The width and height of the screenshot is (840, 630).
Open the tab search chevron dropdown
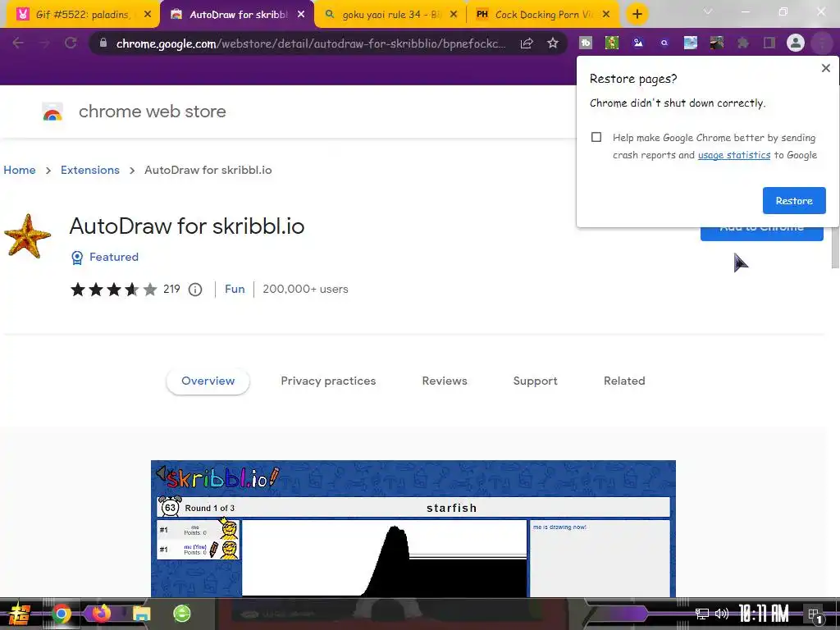click(x=708, y=11)
